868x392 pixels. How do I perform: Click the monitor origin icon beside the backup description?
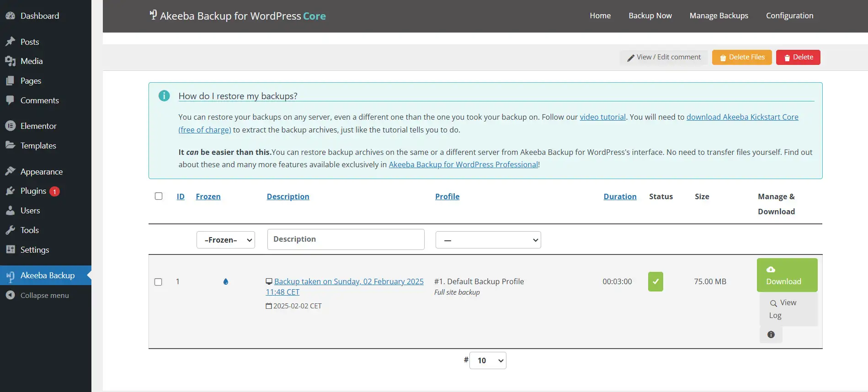coord(269,281)
